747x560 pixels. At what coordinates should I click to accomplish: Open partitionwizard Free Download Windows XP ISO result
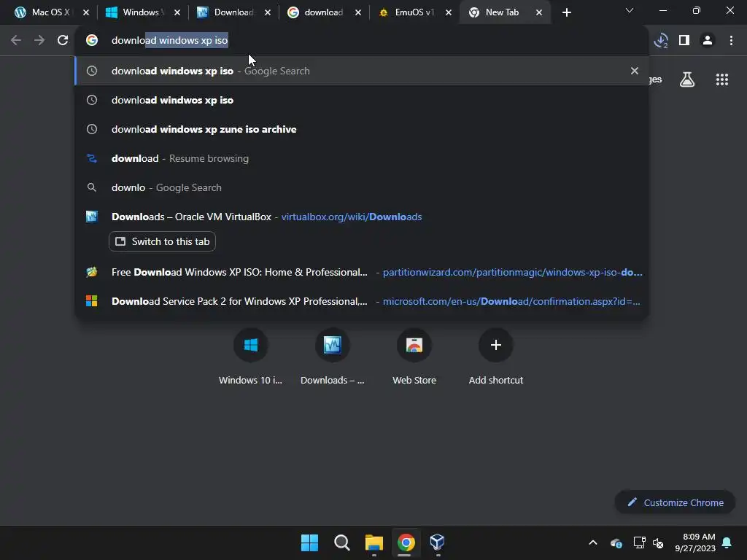(x=362, y=272)
